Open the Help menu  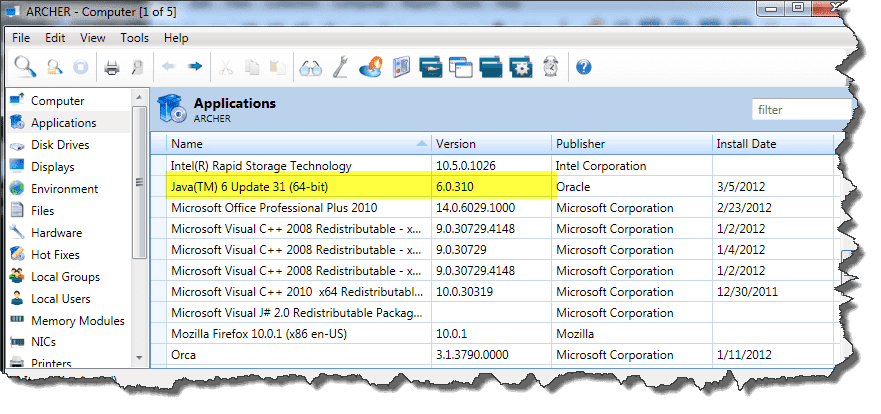pos(176,38)
